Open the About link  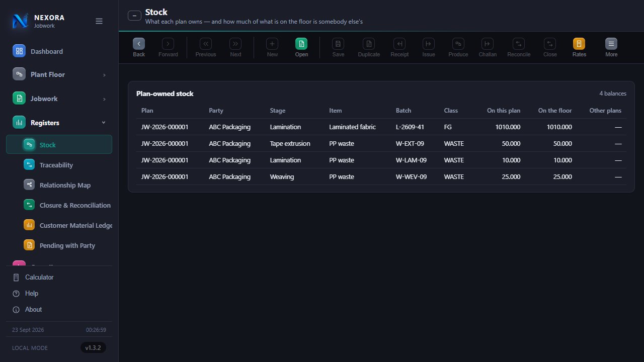click(x=27, y=310)
